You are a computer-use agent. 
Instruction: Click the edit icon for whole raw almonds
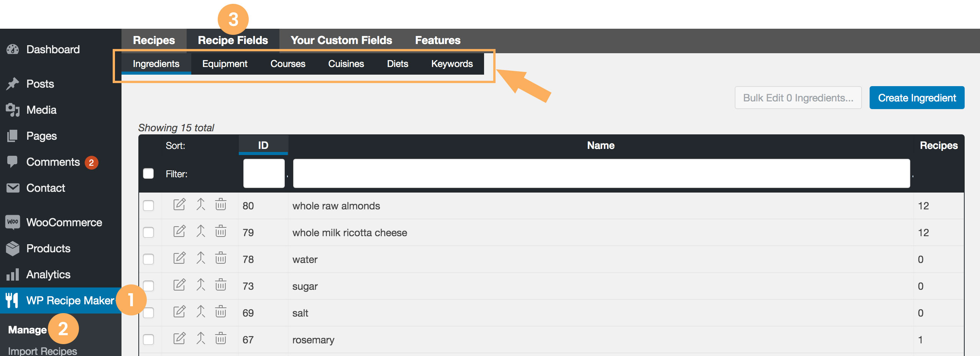pyautogui.click(x=179, y=205)
